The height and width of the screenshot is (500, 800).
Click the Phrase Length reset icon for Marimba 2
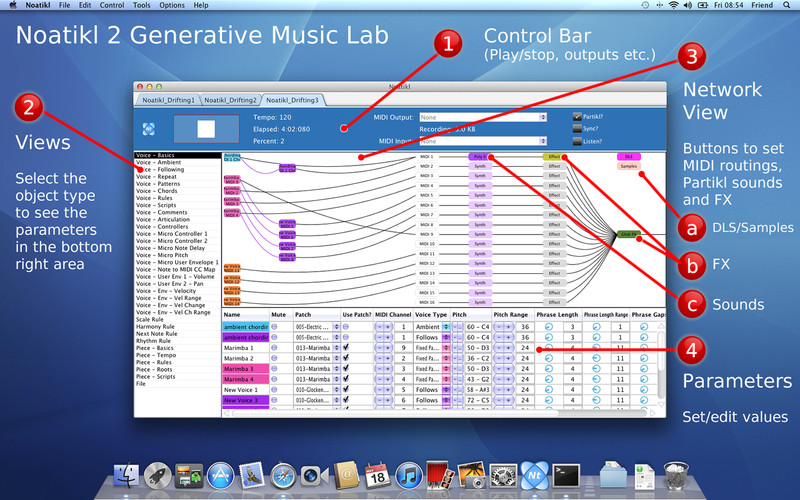coord(549,358)
